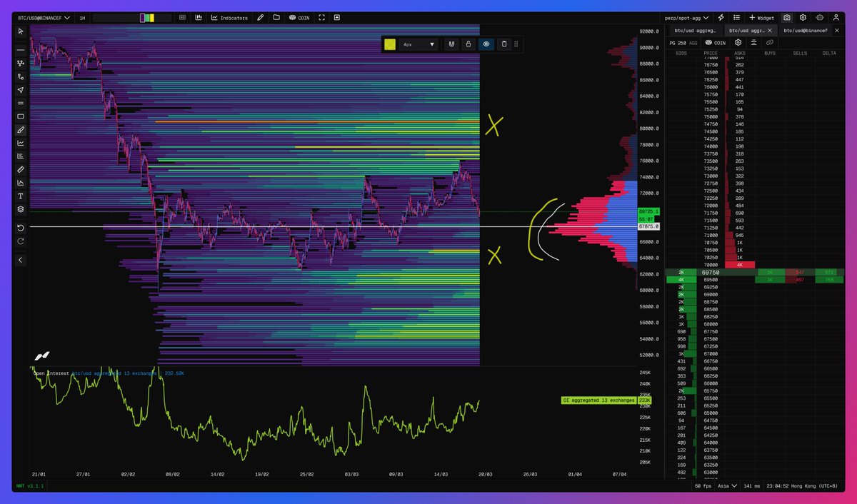
Task: Toggle visibility of the selected drawing
Action: click(486, 44)
